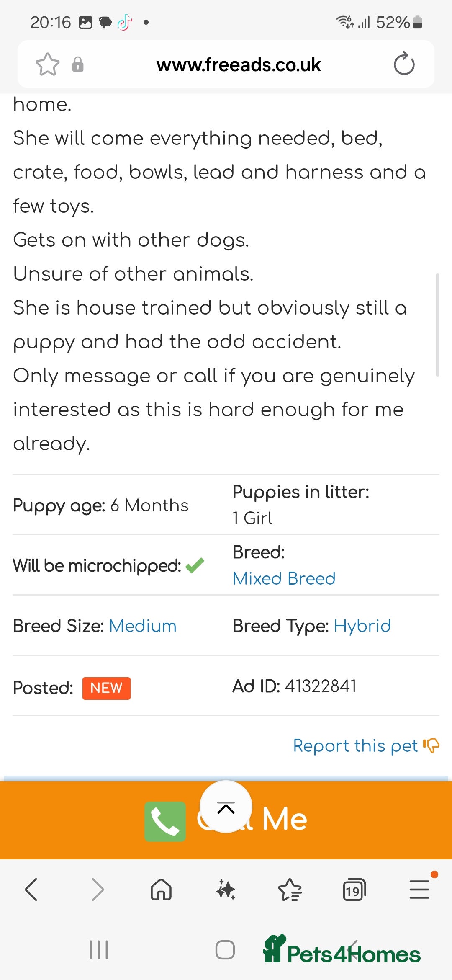452x980 pixels.
Task: Open bookmarks via the star icon in toolbar
Action: point(290,890)
